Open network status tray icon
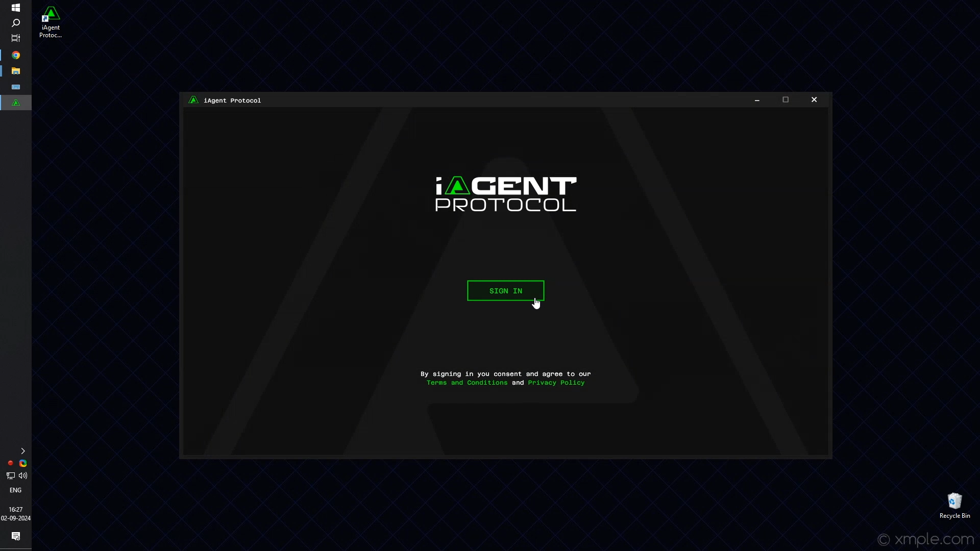 10,475
